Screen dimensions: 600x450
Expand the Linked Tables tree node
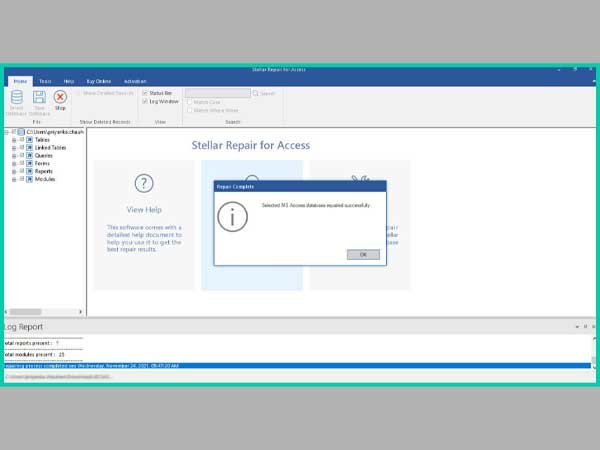coord(14,148)
